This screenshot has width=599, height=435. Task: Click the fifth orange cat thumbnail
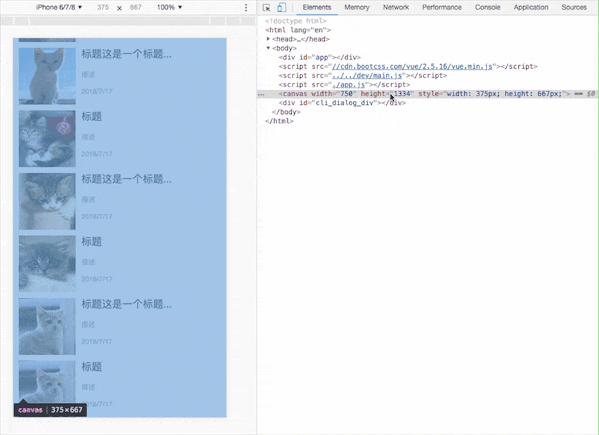pyautogui.click(x=47, y=327)
